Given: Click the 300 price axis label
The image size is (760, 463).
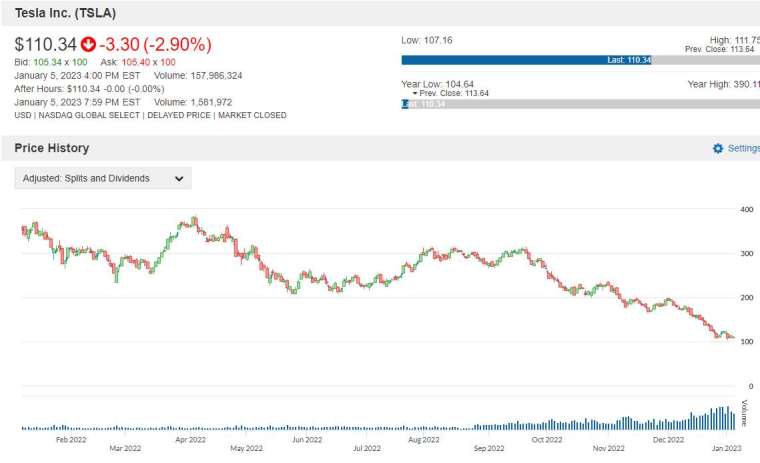Looking at the screenshot, I should [x=747, y=254].
